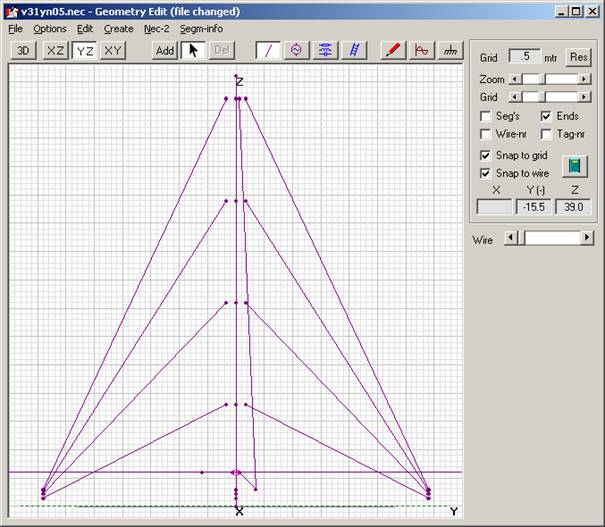Viewport: 605px width, 527px height.
Task: Open the Segm-info menu
Action: (x=201, y=29)
